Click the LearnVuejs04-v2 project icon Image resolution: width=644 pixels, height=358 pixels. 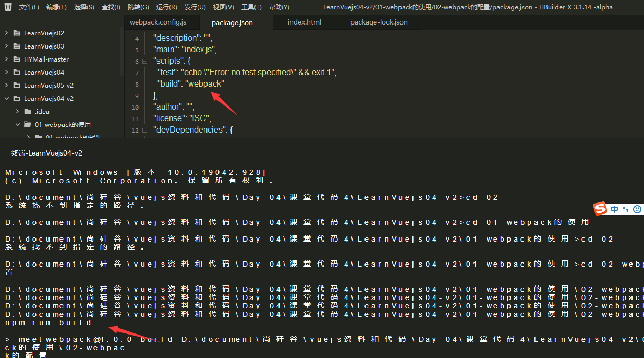(17, 98)
